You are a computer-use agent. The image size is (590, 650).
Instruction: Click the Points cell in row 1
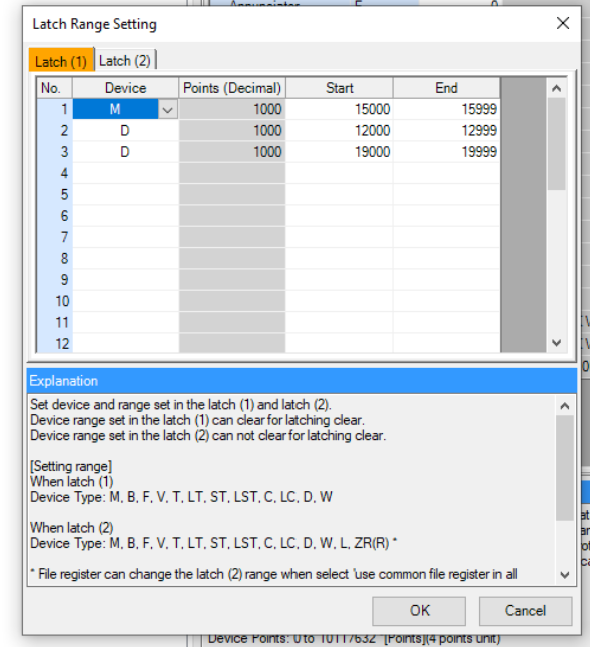232,109
